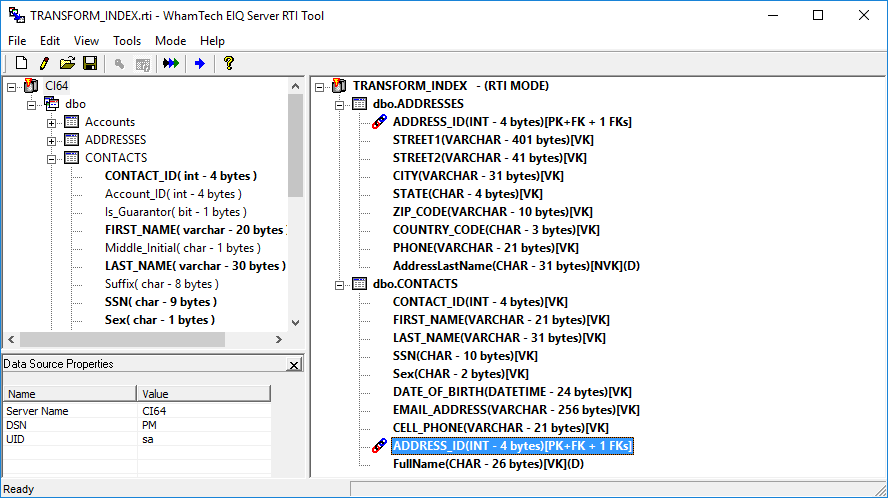Screen dimensions: 888x498
Task: Click the table icon beside ADDRESSES in left tree
Action: coord(71,139)
